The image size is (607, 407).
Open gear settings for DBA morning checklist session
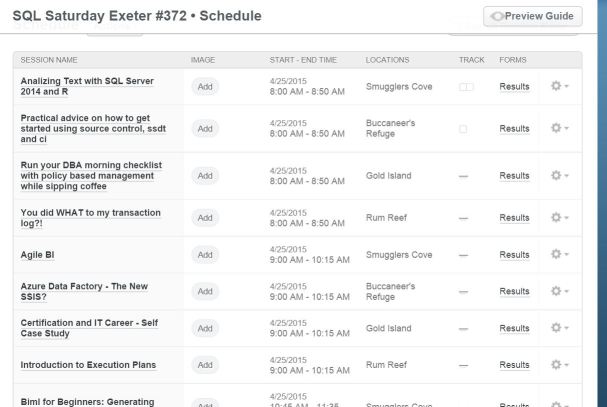click(560, 175)
